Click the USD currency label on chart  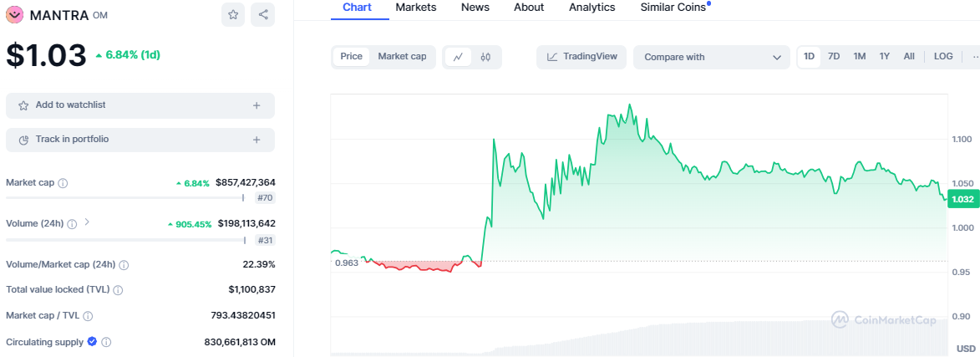click(966, 349)
